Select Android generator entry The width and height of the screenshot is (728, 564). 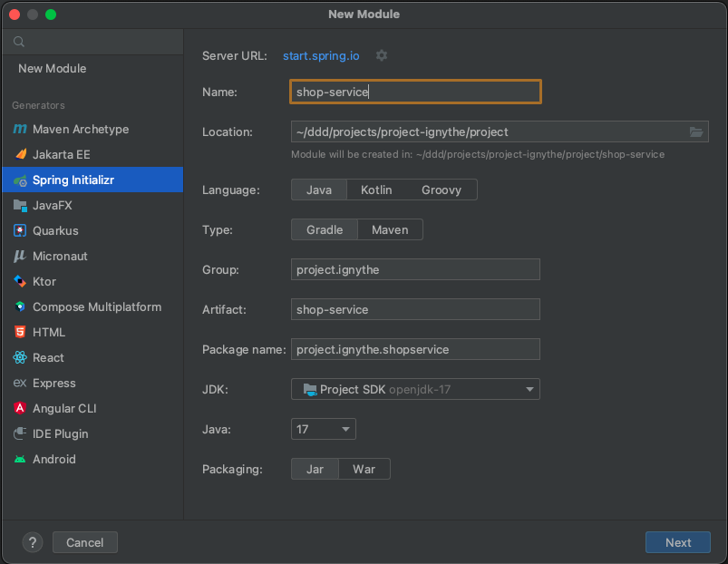[x=92, y=459]
